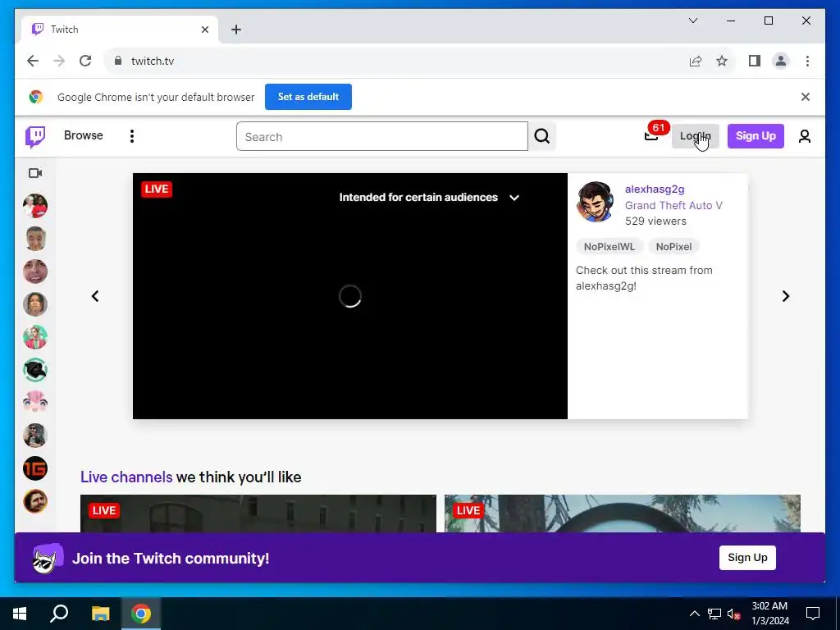The height and width of the screenshot is (630, 840).
Task: Open the taskbar clock and date
Action: tap(769, 614)
